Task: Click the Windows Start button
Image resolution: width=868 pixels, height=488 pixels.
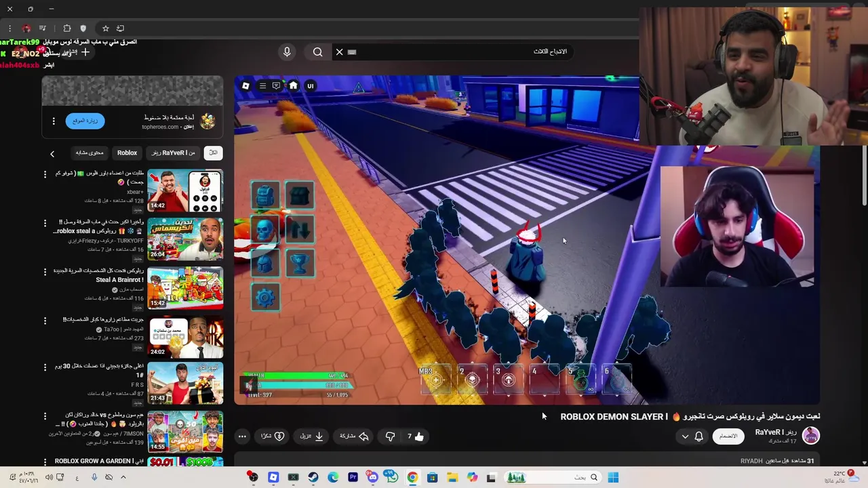Action: tap(613, 477)
